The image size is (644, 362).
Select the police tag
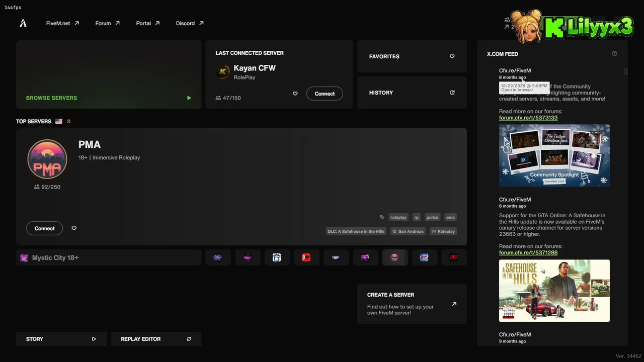click(432, 217)
